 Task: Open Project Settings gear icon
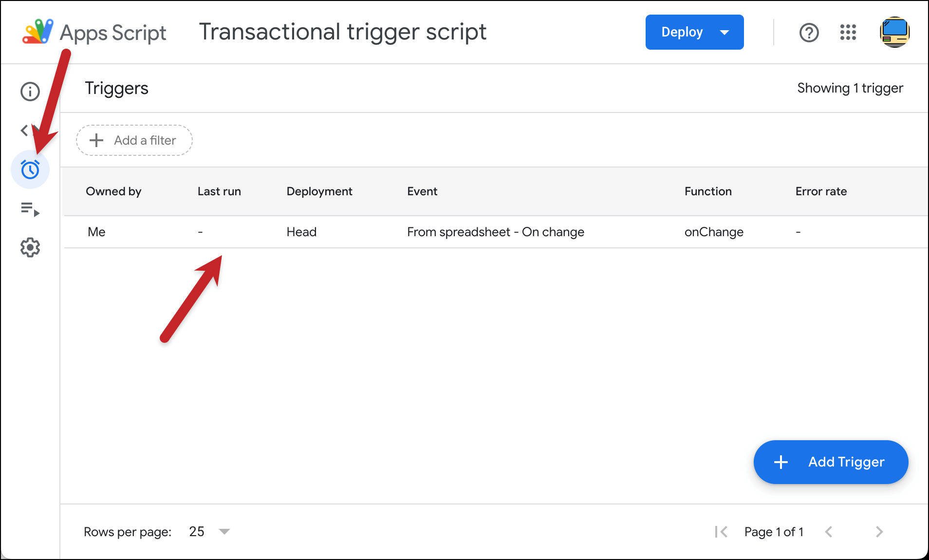[30, 247]
